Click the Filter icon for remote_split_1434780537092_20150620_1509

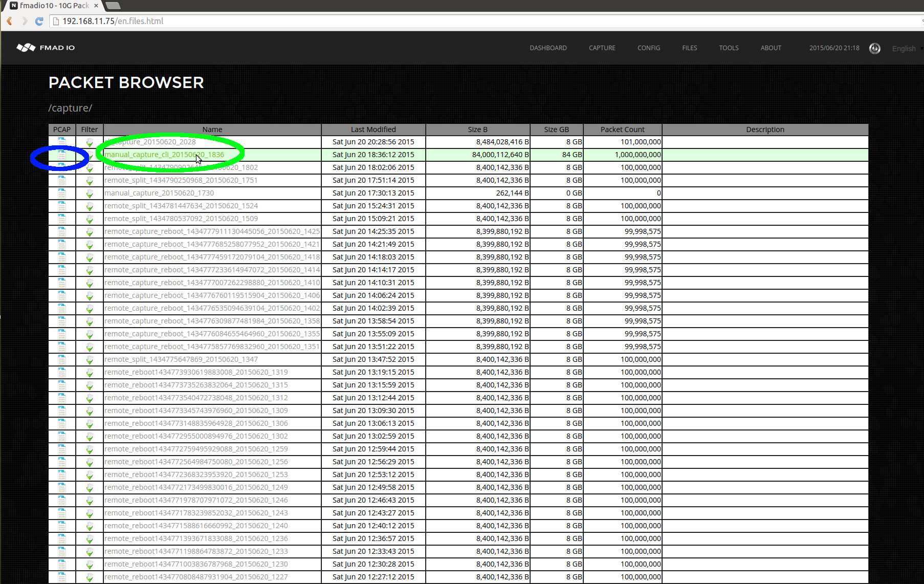(90, 219)
